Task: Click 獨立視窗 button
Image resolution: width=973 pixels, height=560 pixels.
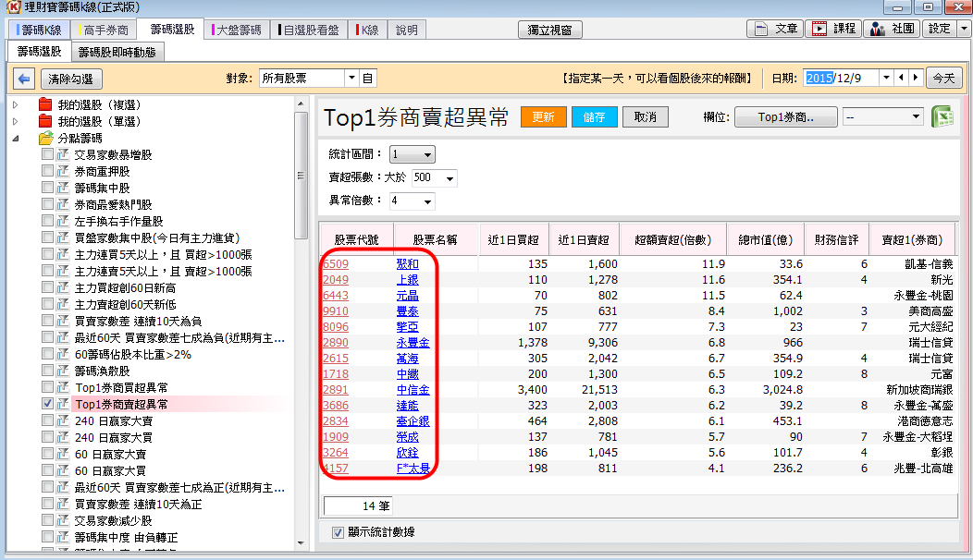Action: click(x=549, y=30)
